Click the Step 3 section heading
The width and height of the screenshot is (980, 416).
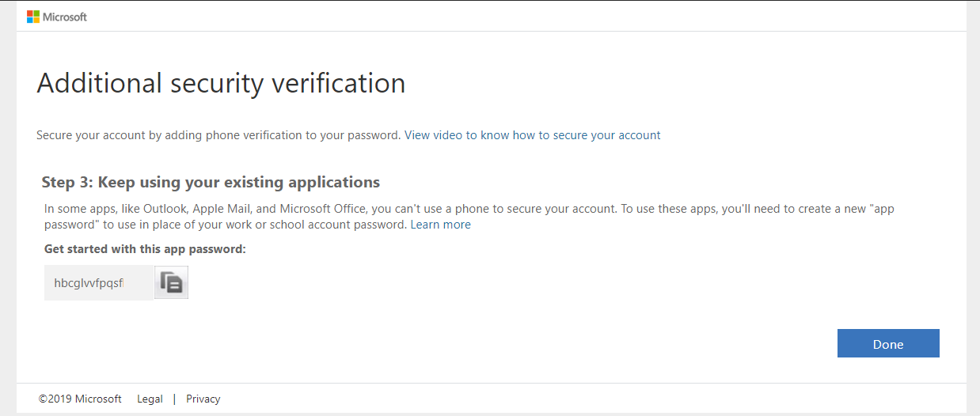[x=211, y=183]
